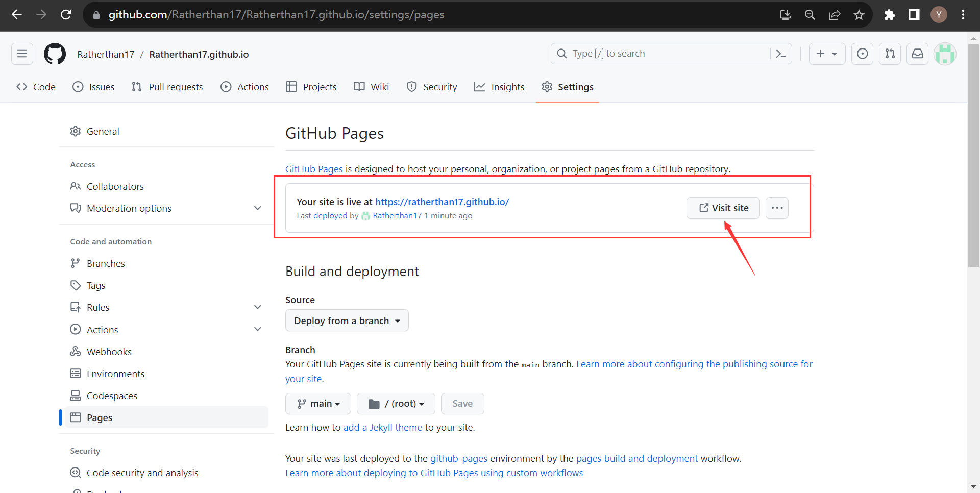Switch to the Issues tab
Image resolution: width=980 pixels, height=493 pixels.
tap(93, 87)
